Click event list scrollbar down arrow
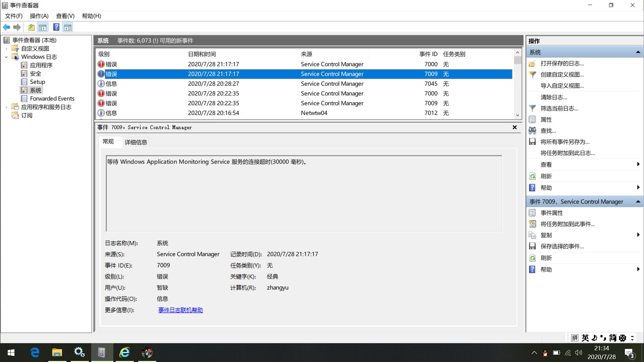This screenshot has width=644, height=362. pos(518,115)
